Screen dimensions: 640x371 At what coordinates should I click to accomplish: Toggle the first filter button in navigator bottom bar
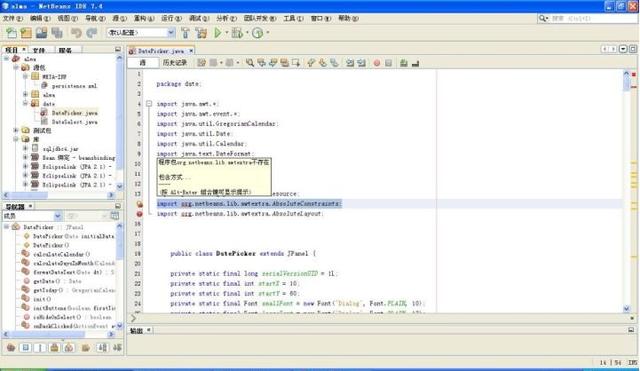click(x=11, y=347)
